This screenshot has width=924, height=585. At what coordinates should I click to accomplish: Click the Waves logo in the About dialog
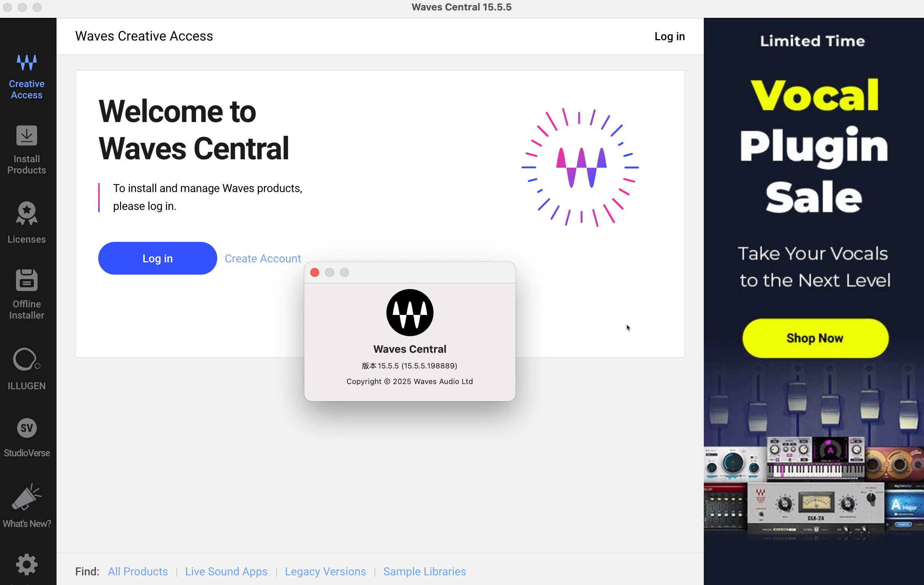coord(410,313)
